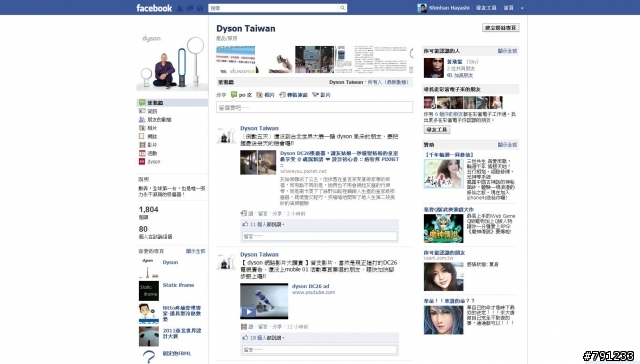Viewport: 640px width, 364px height.
Task: Open i-part.com.tw ad photo
Action: 443,276
